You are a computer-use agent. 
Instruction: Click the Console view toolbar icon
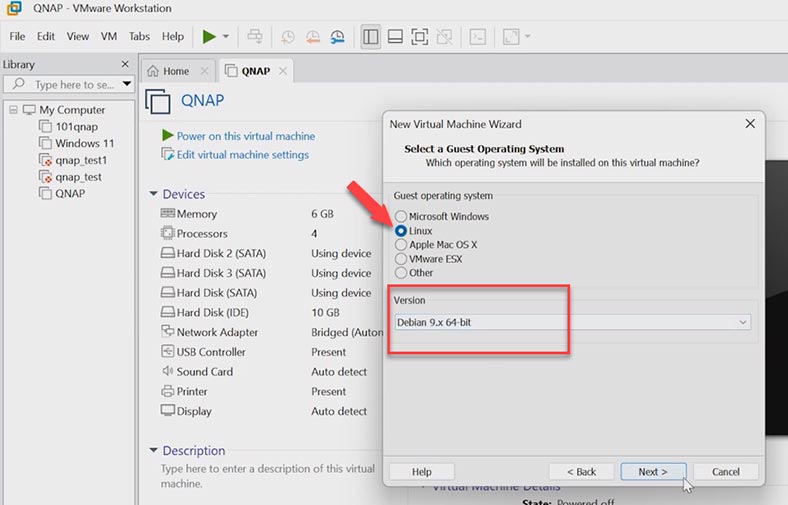tap(477, 37)
